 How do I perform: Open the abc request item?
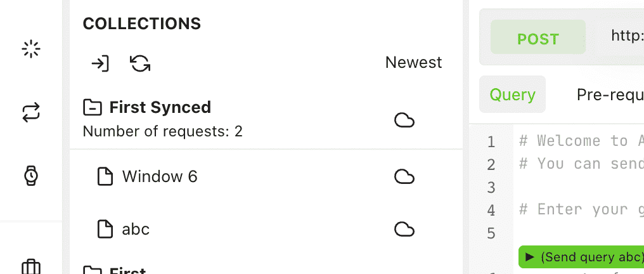click(x=136, y=228)
